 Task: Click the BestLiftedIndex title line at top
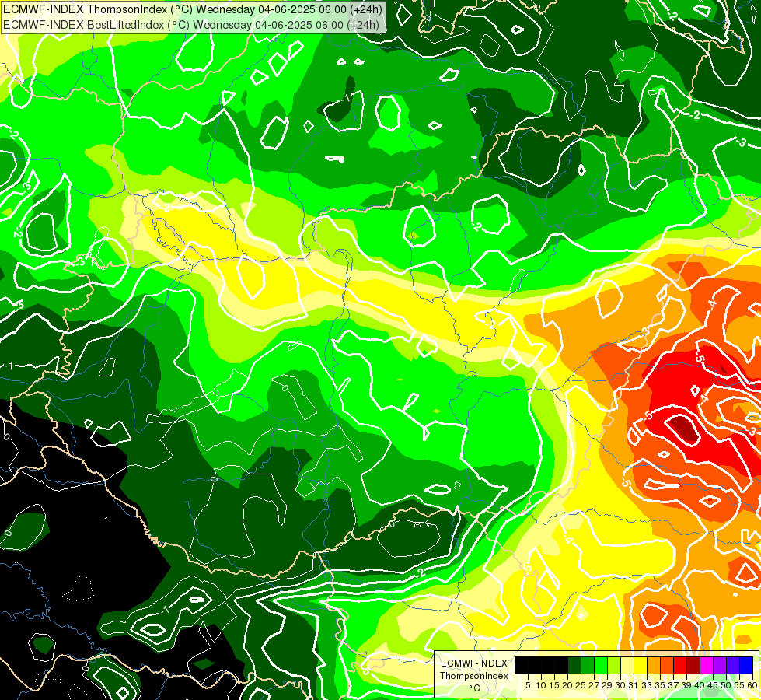tap(190, 25)
